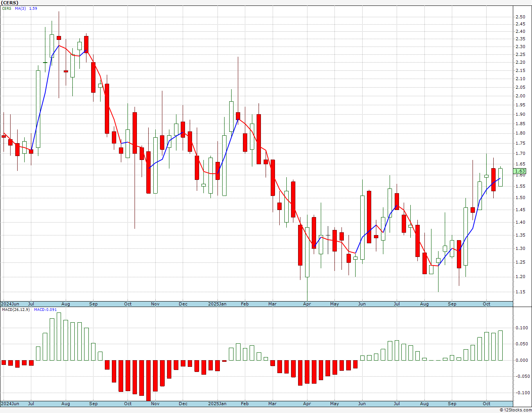Click the 0.000 MACD axis label
The height and width of the screenshot is (413, 532).
pyautogui.click(x=521, y=360)
